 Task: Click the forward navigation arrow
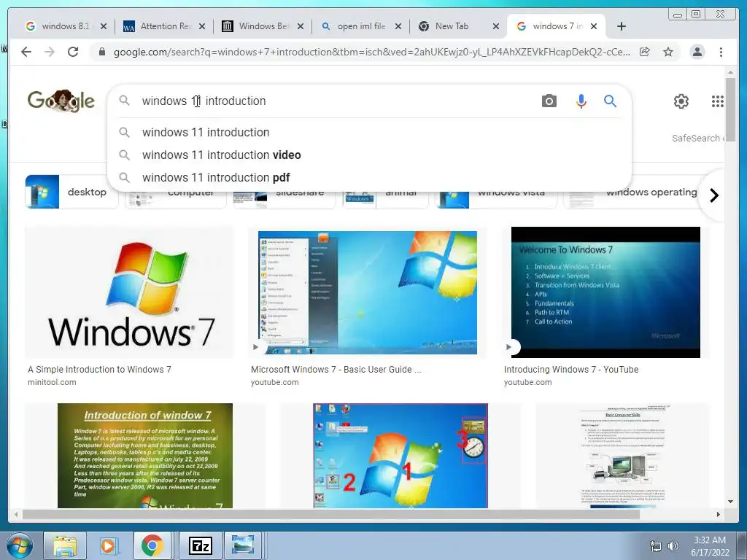(x=50, y=52)
